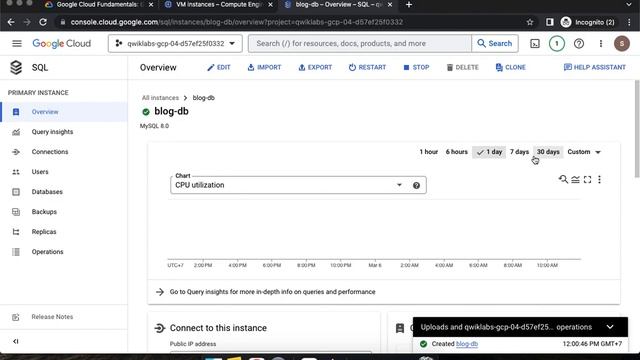640x360 pixels.
Task: Open the help question mark menu
Action: 579,44
